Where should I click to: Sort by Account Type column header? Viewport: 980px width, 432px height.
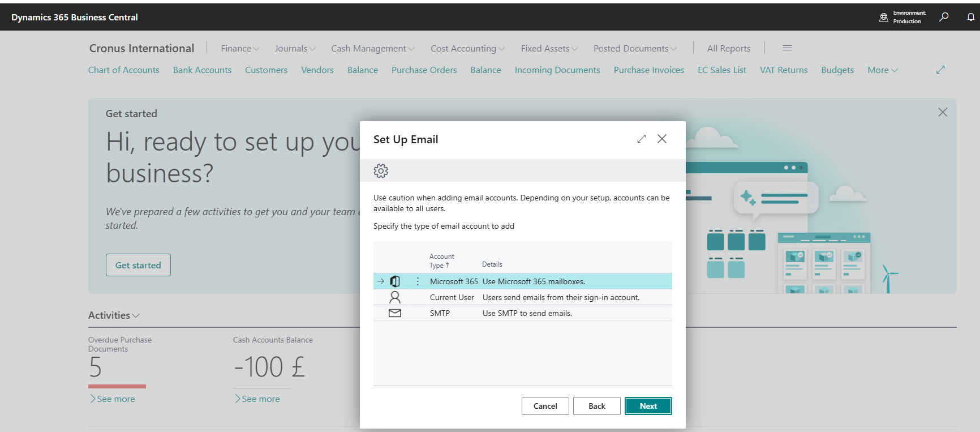442,261
